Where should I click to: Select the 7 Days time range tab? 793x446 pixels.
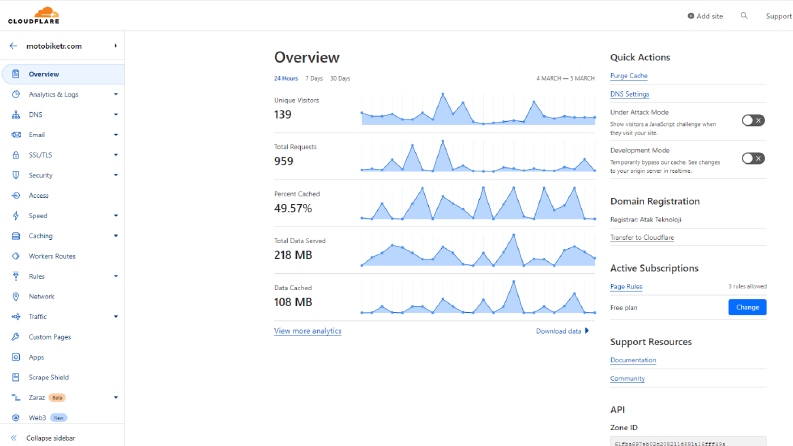click(314, 78)
